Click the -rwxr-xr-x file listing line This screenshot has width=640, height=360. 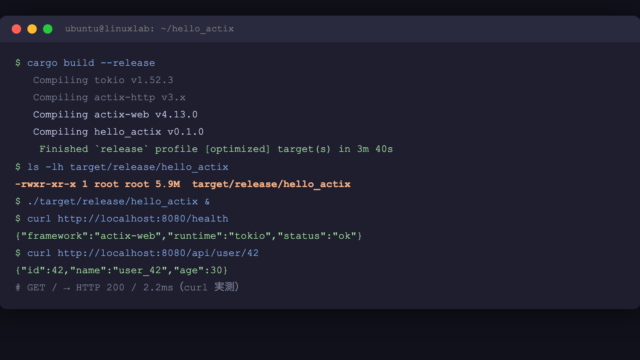tap(182, 184)
